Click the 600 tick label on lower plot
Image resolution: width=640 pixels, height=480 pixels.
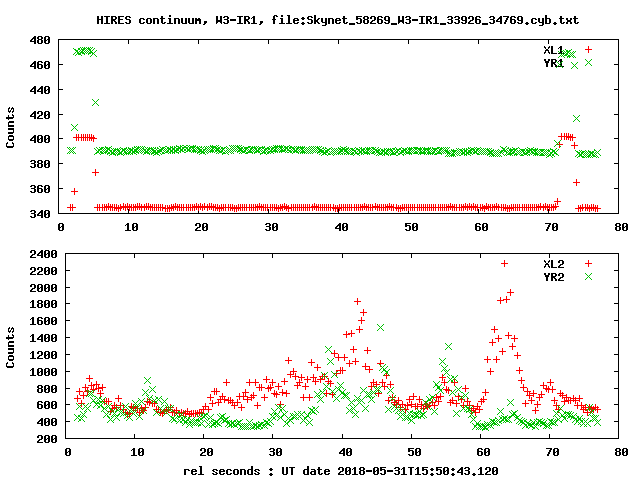pyautogui.click(x=47, y=405)
